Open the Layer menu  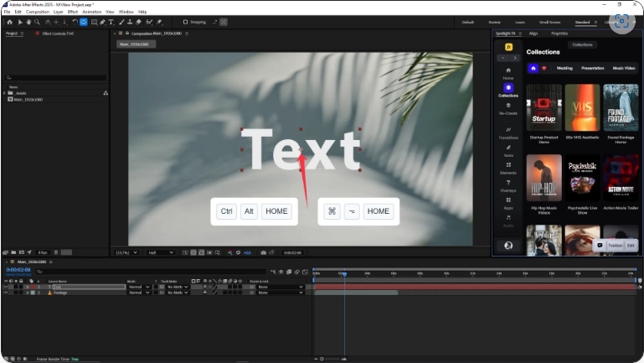(59, 12)
